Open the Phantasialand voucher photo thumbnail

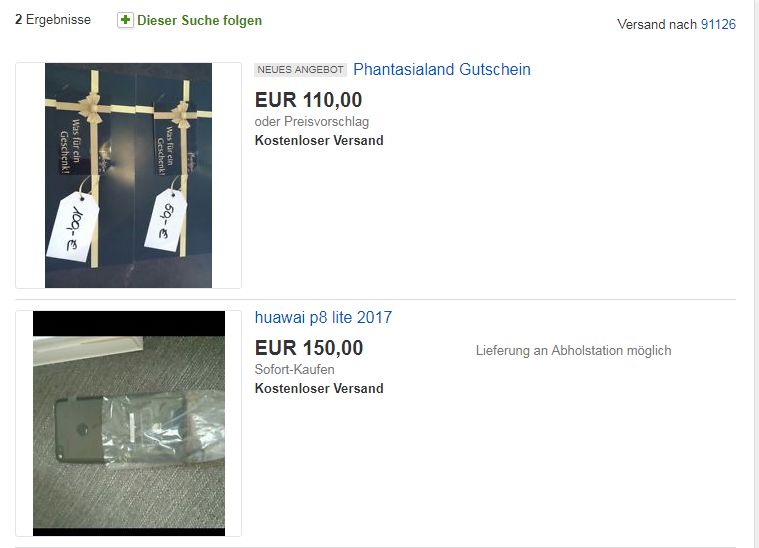[128, 175]
